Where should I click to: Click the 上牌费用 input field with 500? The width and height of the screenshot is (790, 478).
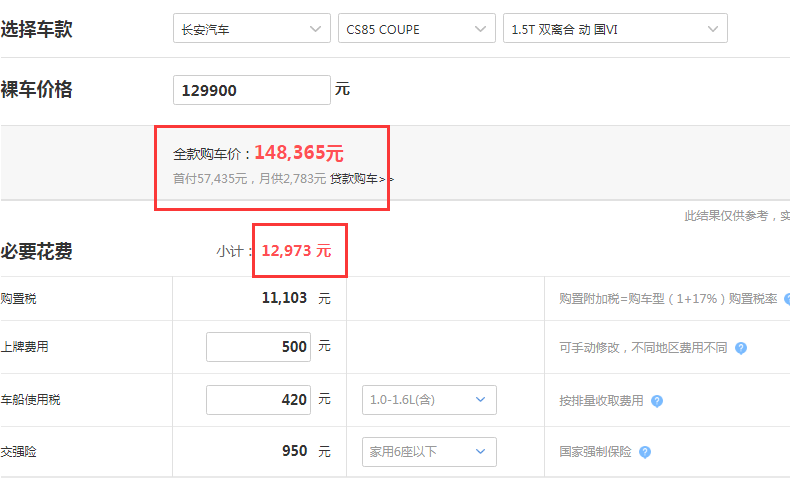tap(258, 347)
